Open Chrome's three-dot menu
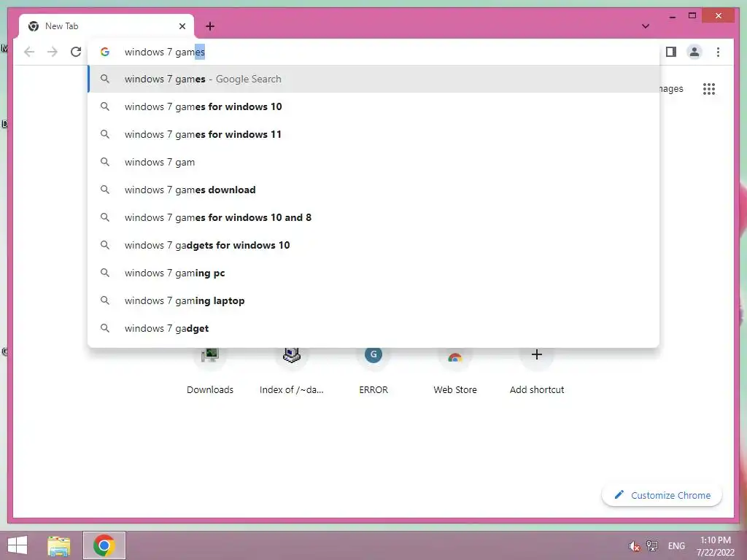 [718, 52]
